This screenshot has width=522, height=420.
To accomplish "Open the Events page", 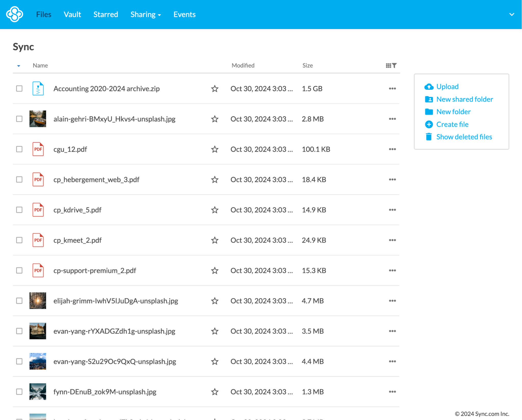I will pyautogui.click(x=185, y=15).
